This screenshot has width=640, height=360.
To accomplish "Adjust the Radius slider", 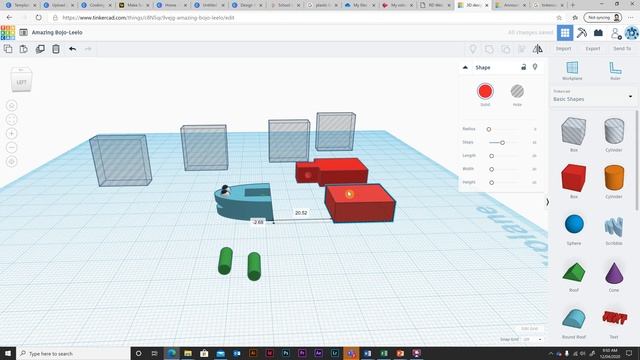I will pyautogui.click(x=489, y=129).
